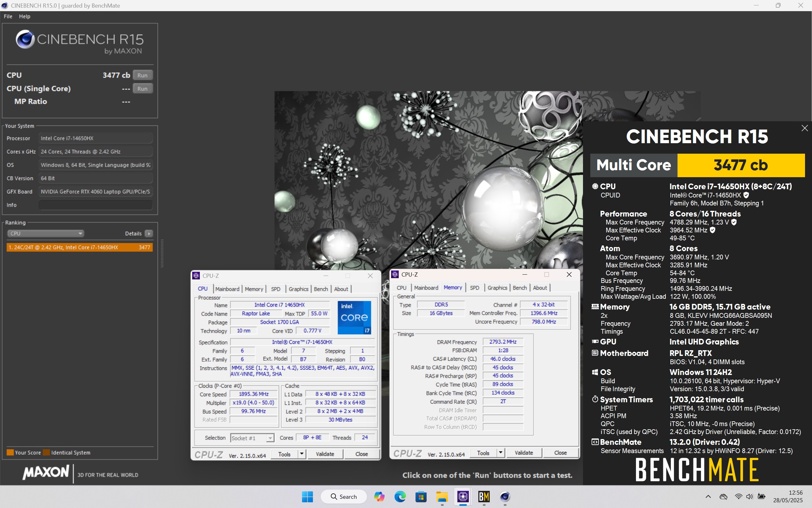The height and width of the screenshot is (508, 812).
Task: Click the panel splitter handle beside ranking
Action: click(x=162, y=253)
